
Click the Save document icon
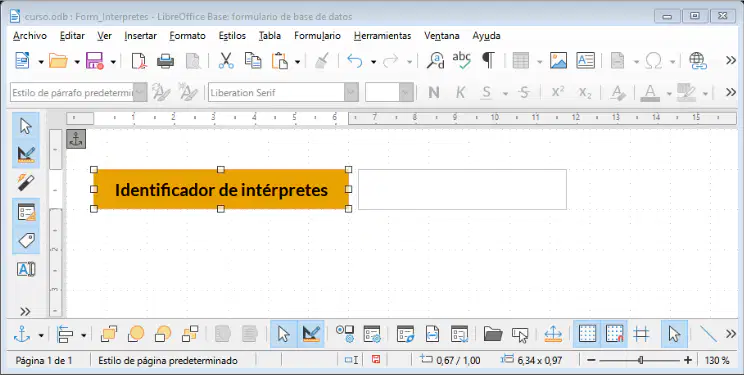click(94, 61)
